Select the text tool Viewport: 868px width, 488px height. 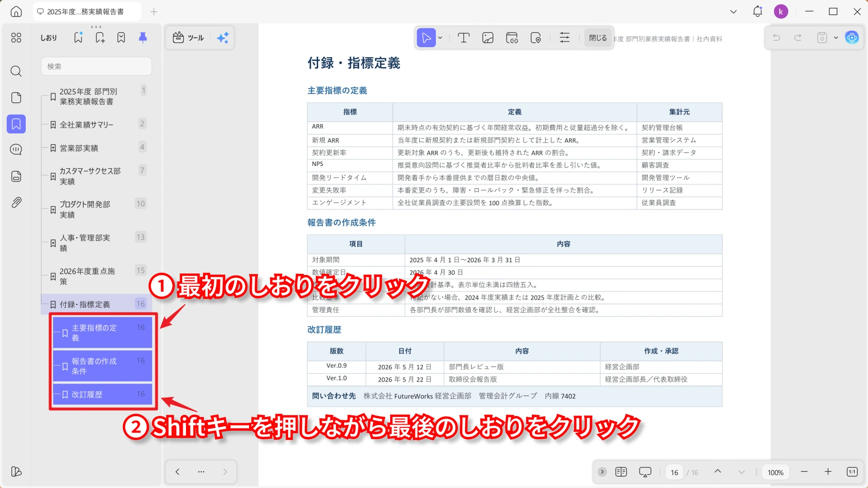pos(464,38)
